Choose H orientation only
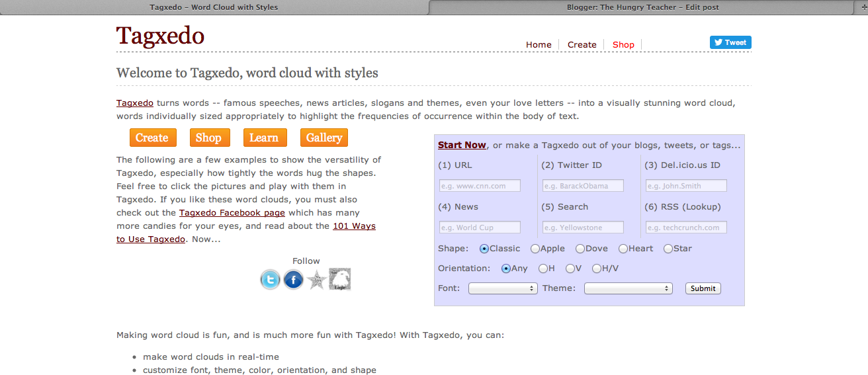868x375 pixels. pos(543,269)
